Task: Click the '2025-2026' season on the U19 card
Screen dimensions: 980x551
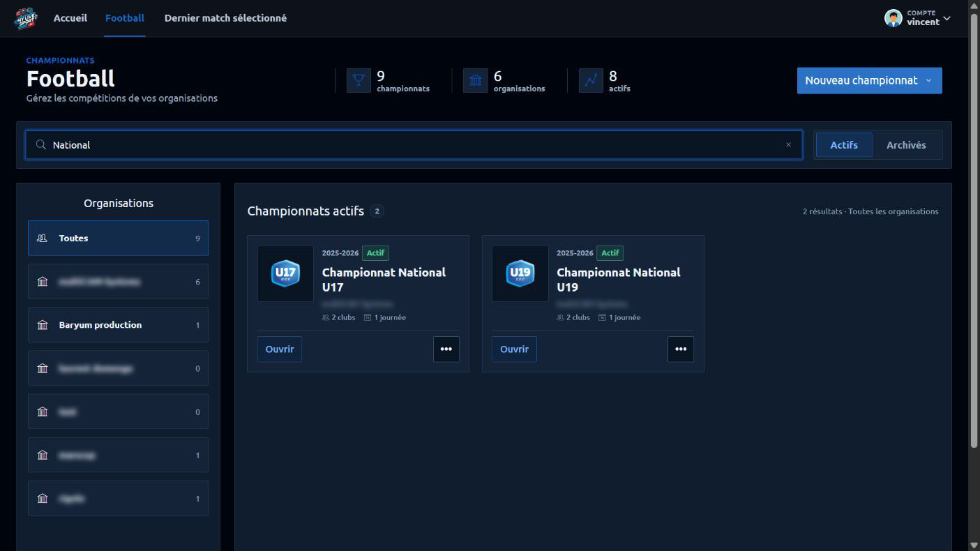Action: pyautogui.click(x=575, y=253)
